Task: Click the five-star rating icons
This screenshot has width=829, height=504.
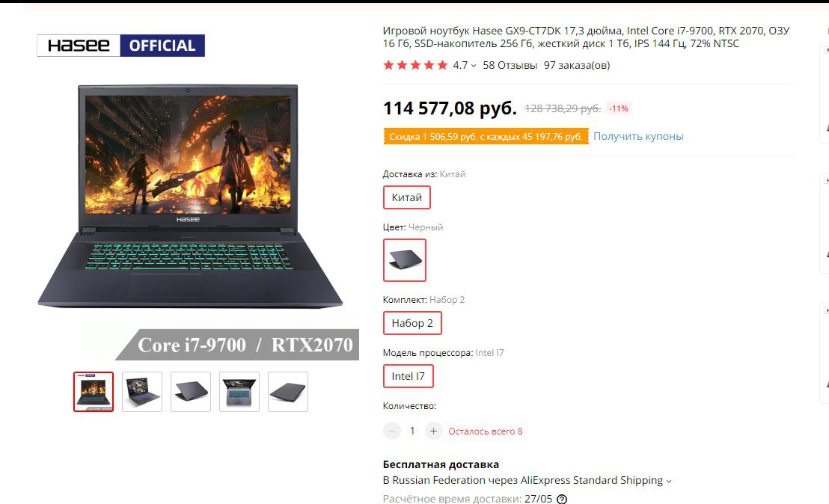Action: (x=415, y=65)
